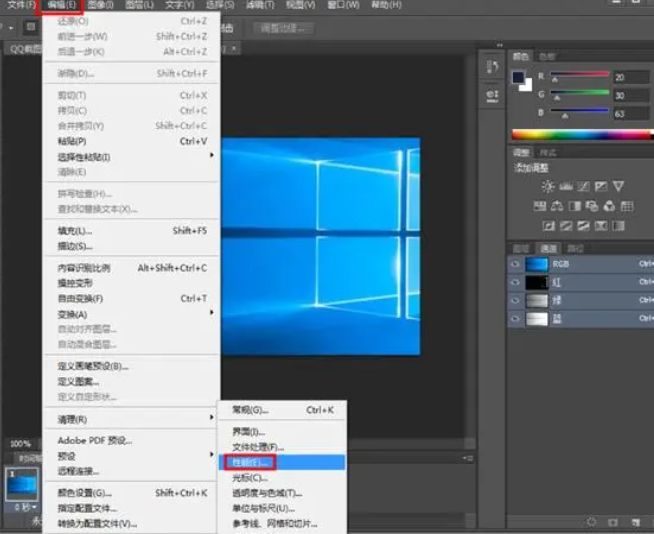Add a Curves adjustment from the panel
The image size is (654, 534).
pos(581,187)
